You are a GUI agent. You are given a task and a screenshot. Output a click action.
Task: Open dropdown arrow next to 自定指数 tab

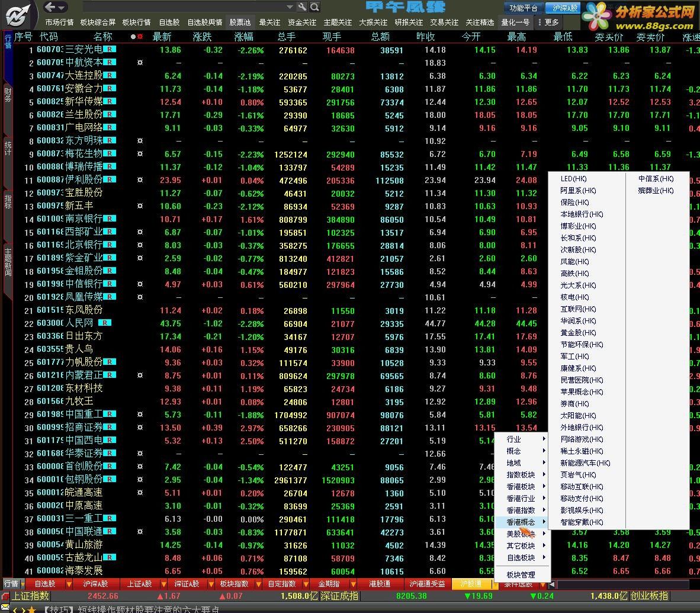(306, 584)
